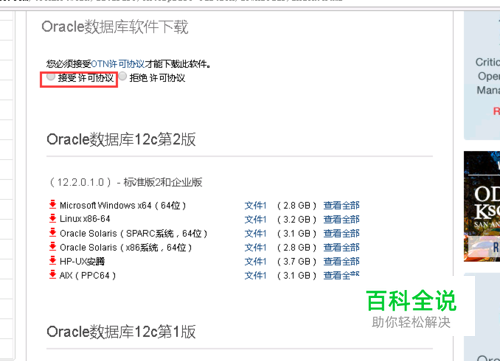Click the Oracle数据库12c第1版 heading
This screenshot has height=361, width=500.
point(121,332)
